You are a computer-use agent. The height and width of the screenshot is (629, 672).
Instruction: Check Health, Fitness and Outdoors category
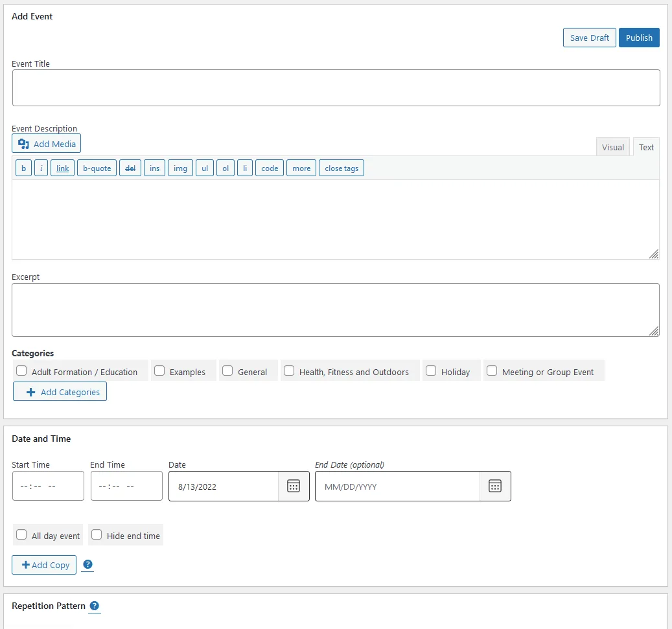click(x=289, y=371)
